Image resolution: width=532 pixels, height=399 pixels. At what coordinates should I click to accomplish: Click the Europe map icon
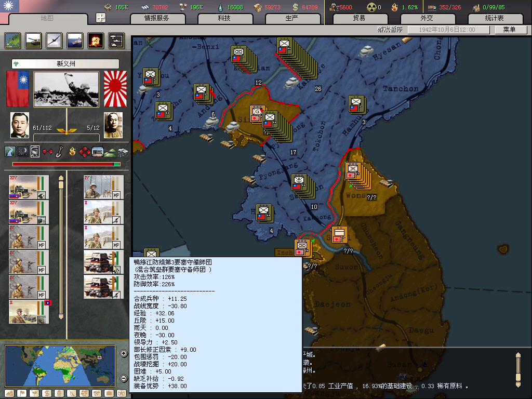point(12,41)
